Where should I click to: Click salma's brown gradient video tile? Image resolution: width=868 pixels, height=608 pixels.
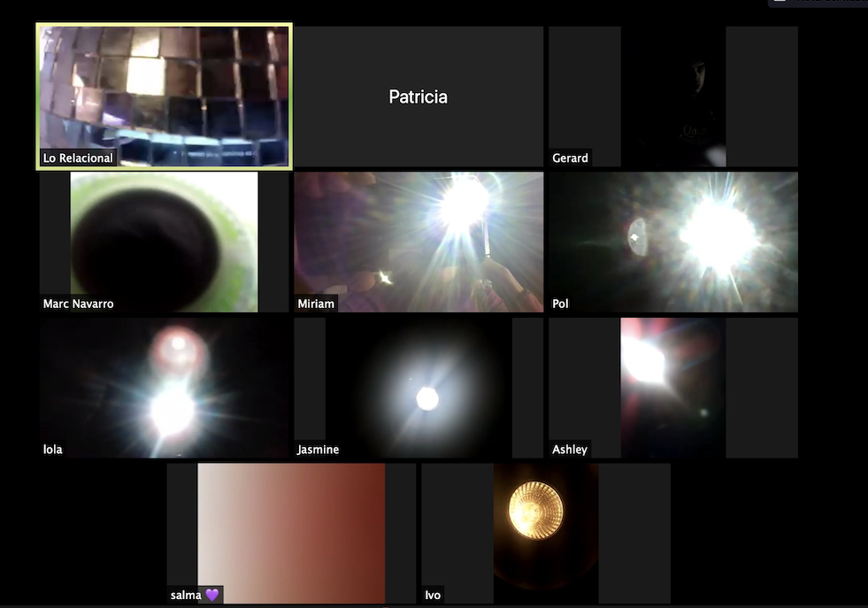coord(291,531)
